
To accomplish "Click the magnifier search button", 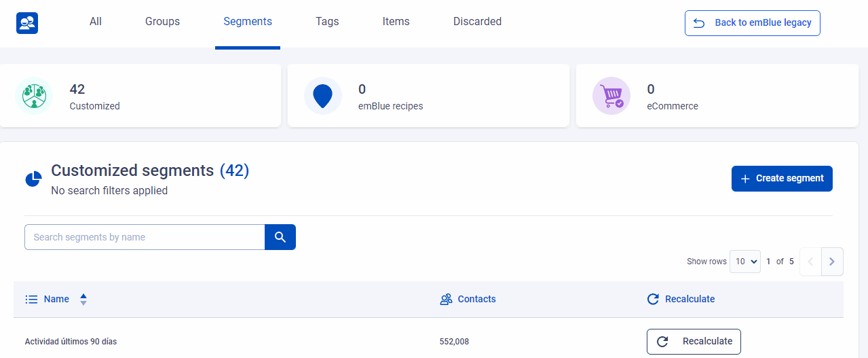I will tap(280, 237).
